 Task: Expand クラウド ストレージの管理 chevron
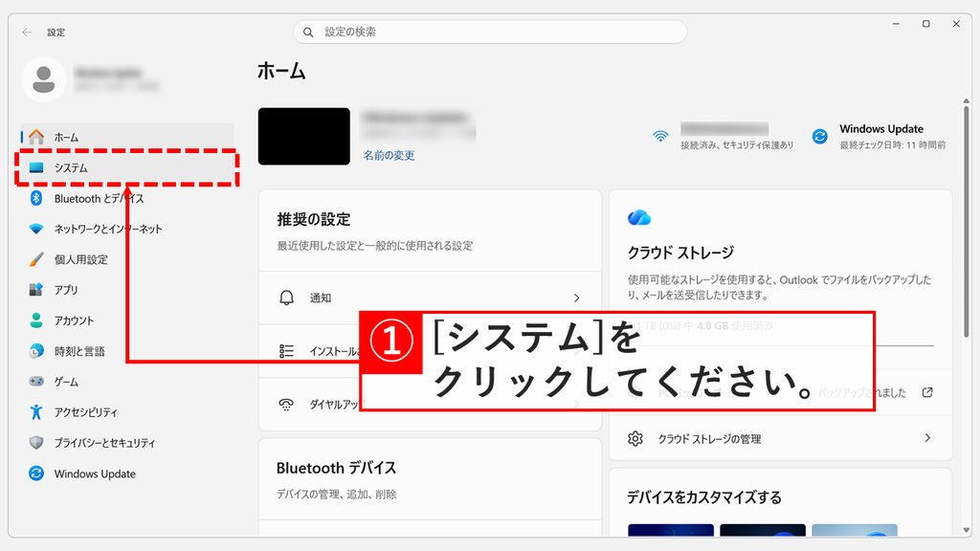pos(927,438)
